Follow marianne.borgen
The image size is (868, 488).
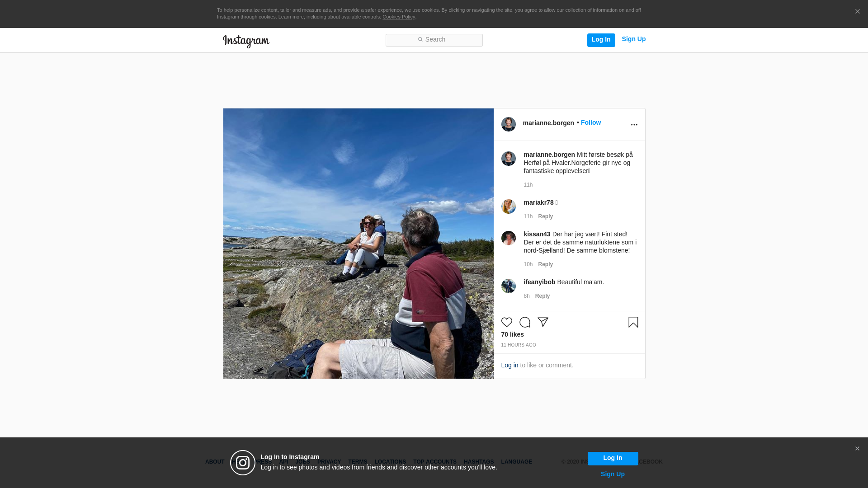(x=590, y=122)
